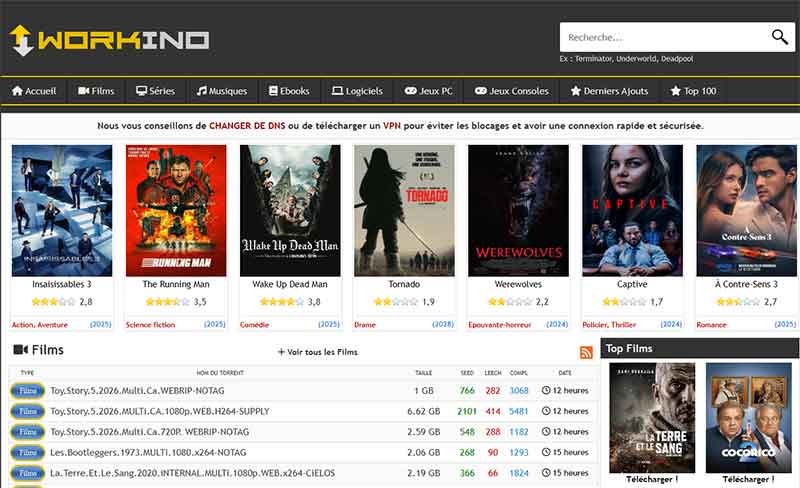Click the Epouvante-horreur genre label
This screenshot has height=488, width=800.
[500, 325]
